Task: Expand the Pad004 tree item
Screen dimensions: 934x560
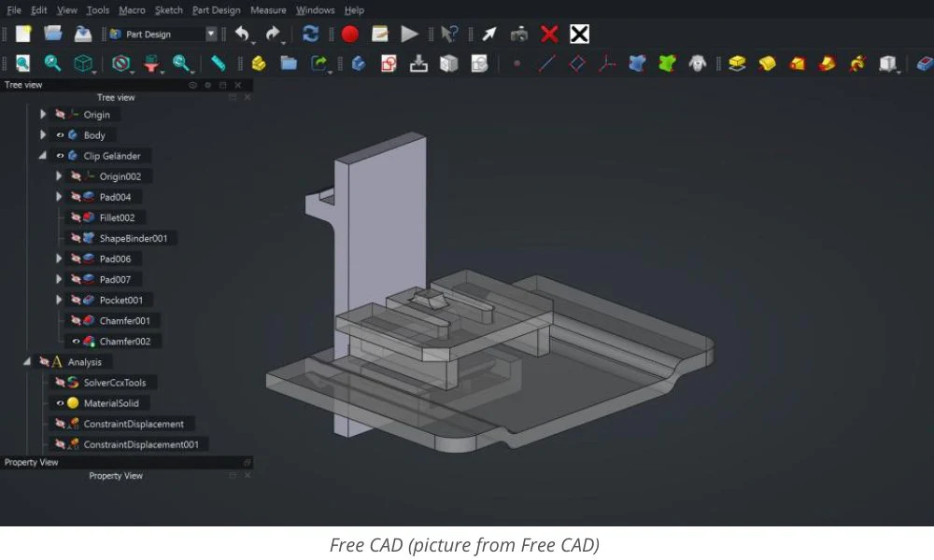Action: point(58,196)
